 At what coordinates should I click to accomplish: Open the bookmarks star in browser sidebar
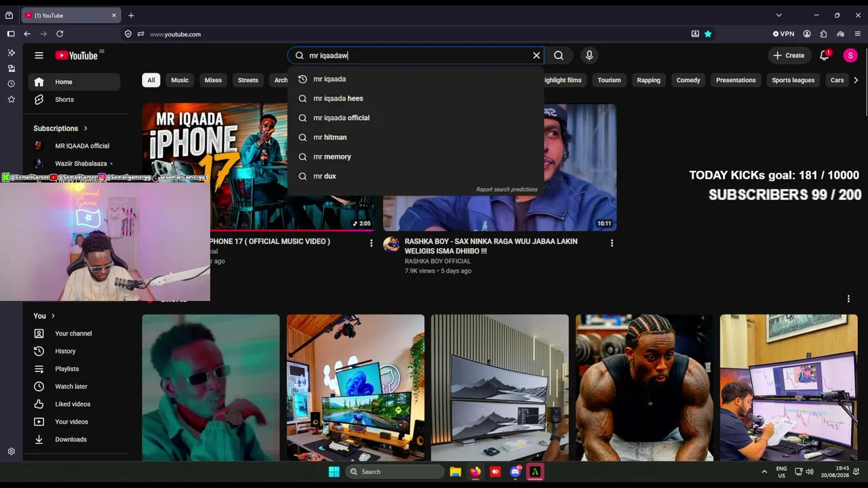[x=11, y=100]
